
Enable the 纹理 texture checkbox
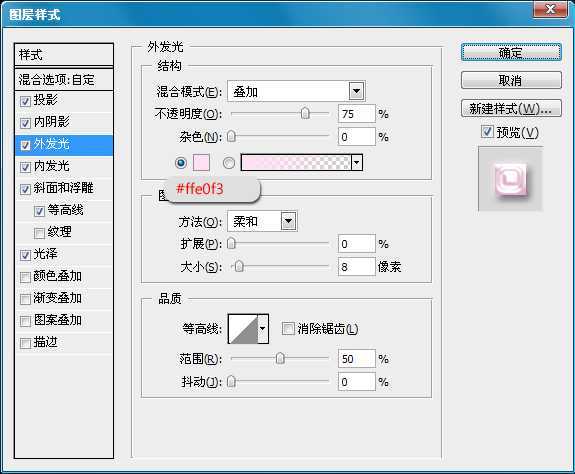click(39, 233)
